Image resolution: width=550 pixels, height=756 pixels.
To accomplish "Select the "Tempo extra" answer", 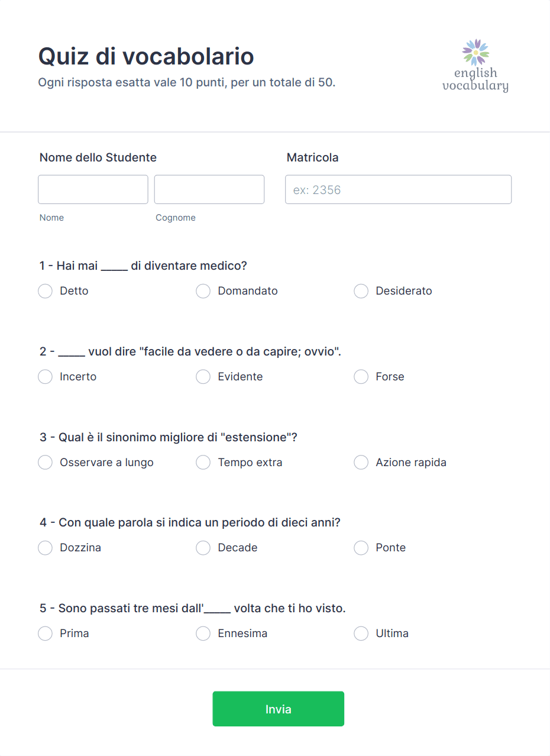I will pos(203,463).
